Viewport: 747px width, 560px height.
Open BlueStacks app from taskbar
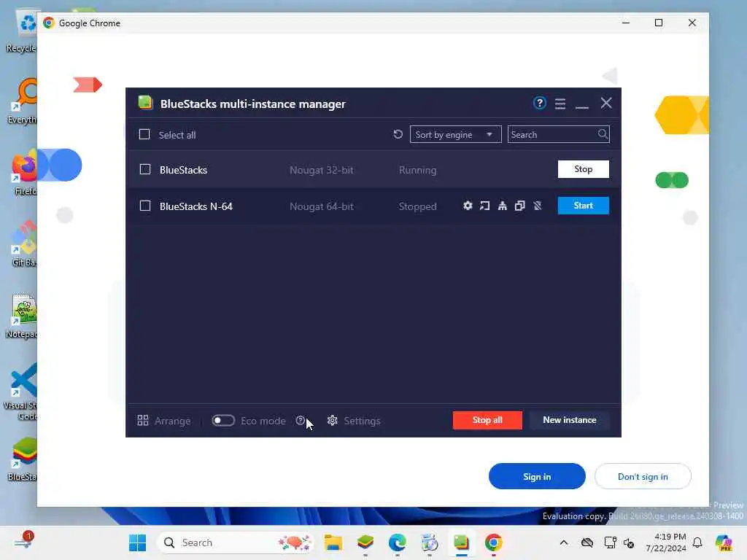pos(365,542)
